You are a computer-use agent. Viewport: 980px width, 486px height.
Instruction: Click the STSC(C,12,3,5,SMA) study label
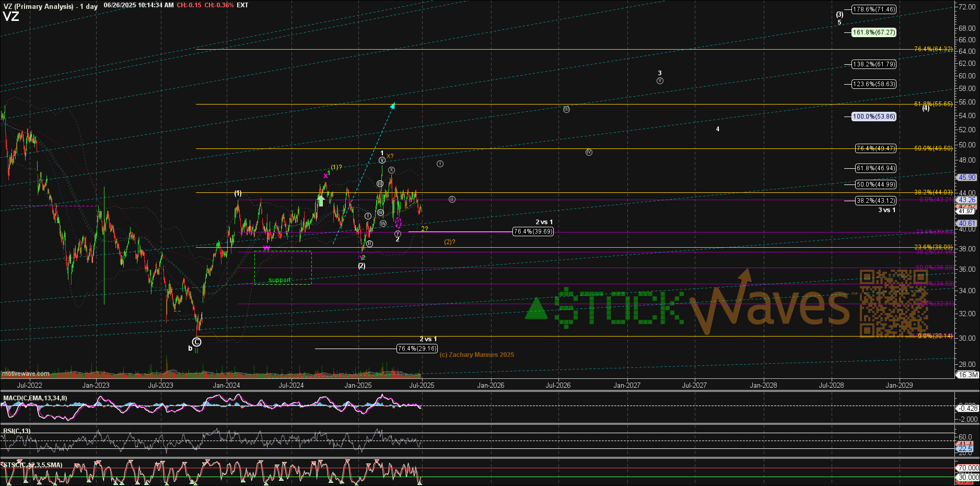click(33, 465)
